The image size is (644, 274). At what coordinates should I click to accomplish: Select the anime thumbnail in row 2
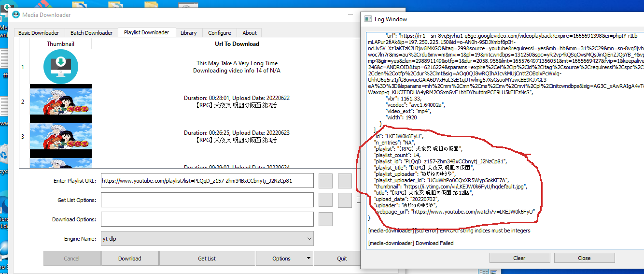point(61,102)
